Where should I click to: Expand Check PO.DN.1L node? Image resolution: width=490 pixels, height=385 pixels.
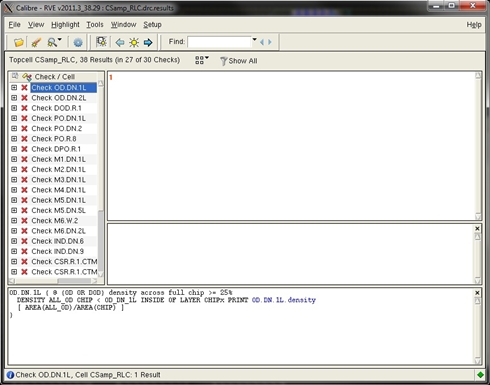coord(14,118)
